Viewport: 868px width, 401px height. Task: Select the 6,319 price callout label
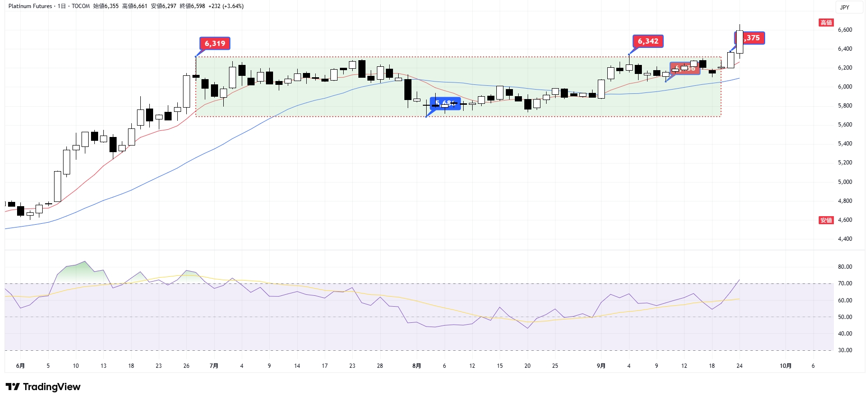pyautogui.click(x=215, y=44)
